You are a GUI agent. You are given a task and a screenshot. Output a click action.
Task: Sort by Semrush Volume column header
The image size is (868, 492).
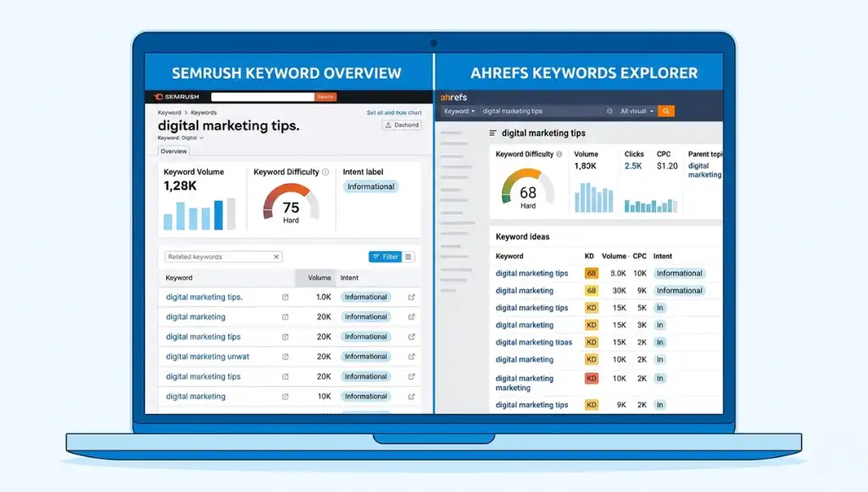[x=319, y=277]
